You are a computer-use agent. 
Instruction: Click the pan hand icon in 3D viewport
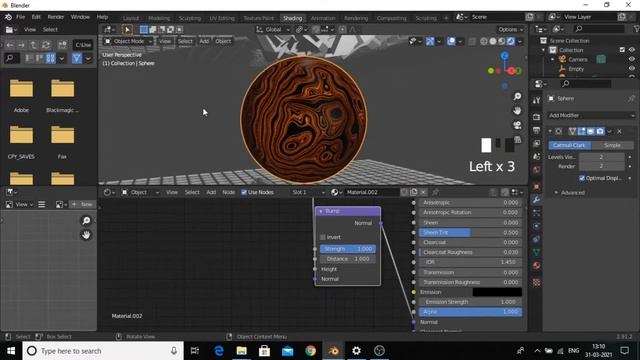click(x=517, y=111)
